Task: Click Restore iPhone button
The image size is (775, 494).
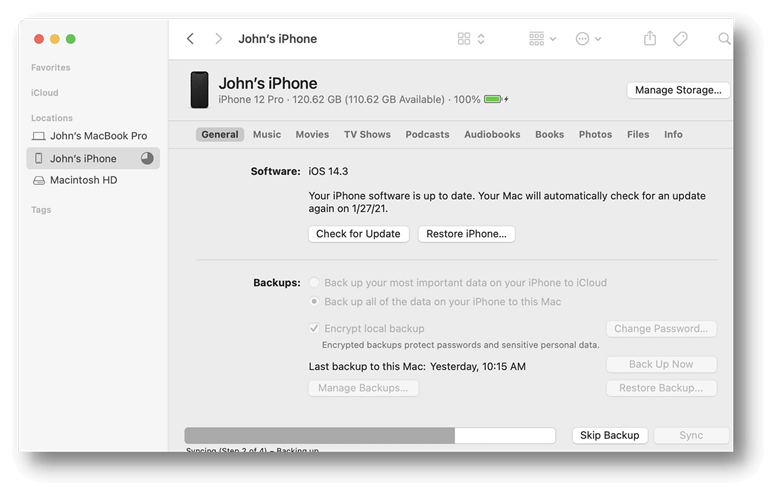Action: click(467, 234)
